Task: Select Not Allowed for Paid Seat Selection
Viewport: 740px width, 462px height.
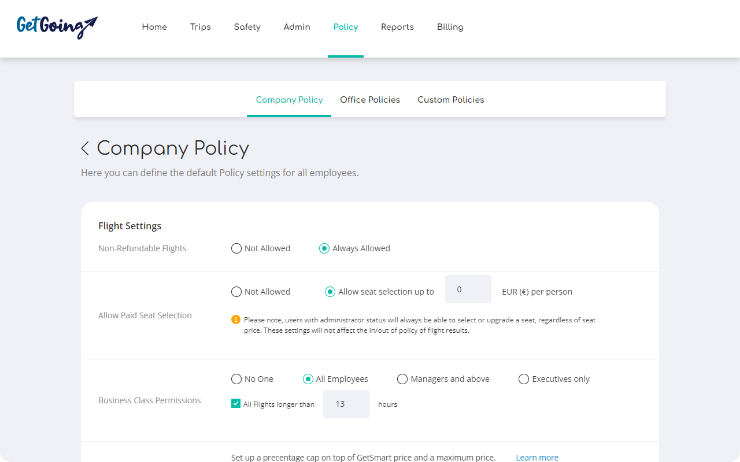Action: pos(237,292)
